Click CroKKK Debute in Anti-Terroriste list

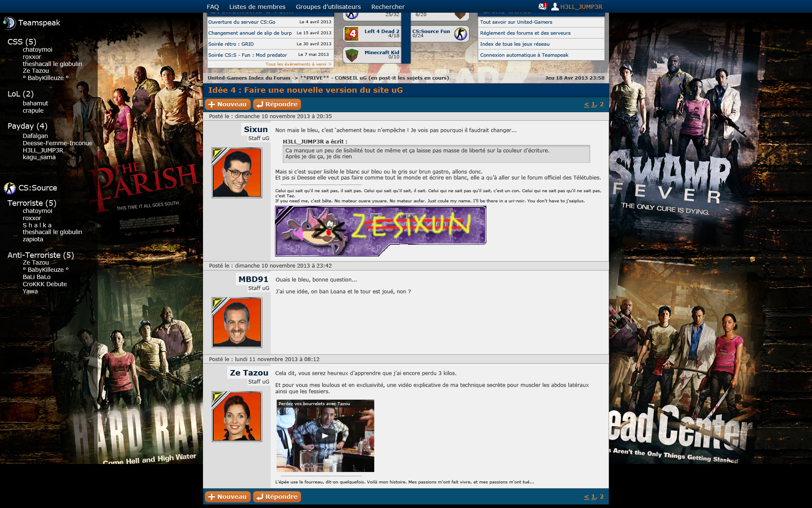[x=45, y=284]
